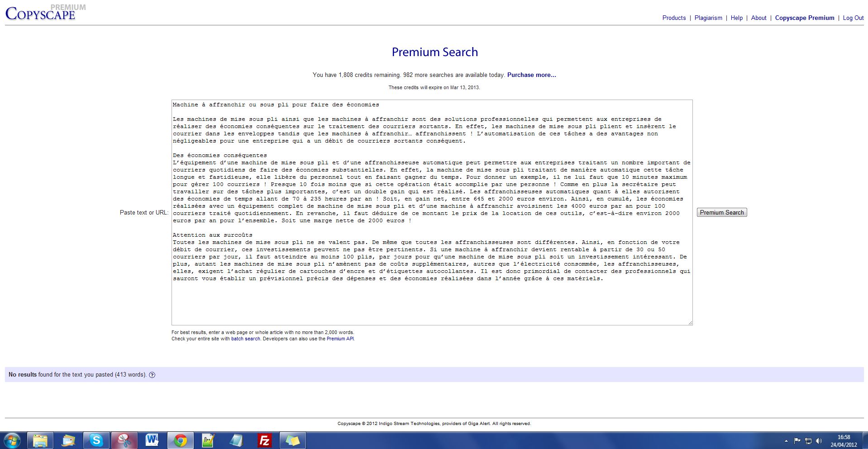Open the help icon beside No results message
Screen dimensions: 868x449
point(152,375)
